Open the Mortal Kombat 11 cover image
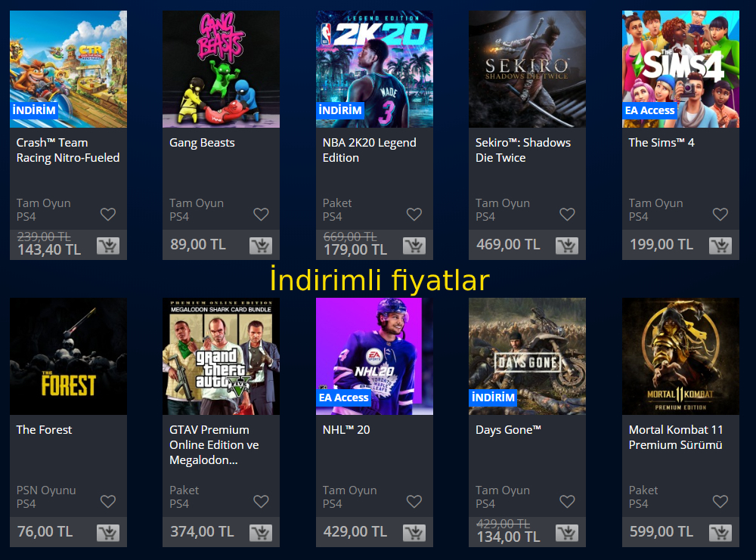The height and width of the screenshot is (560, 756). (680, 356)
